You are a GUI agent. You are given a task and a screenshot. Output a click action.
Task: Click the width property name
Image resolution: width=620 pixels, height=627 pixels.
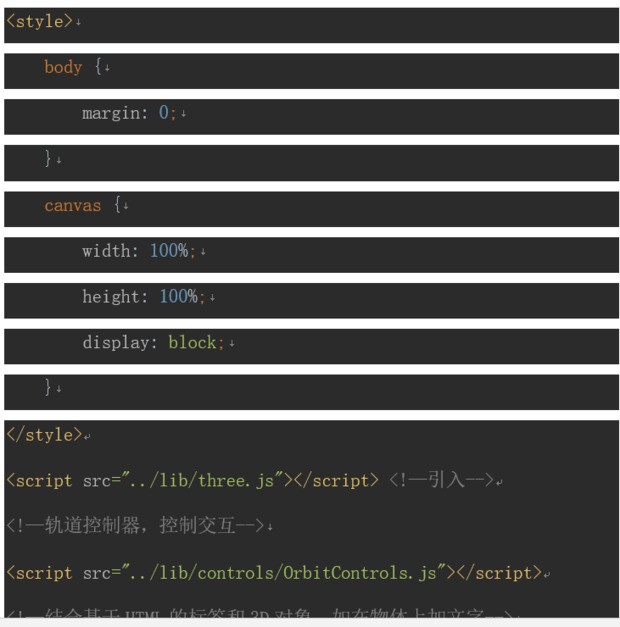pyautogui.click(x=107, y=251)
